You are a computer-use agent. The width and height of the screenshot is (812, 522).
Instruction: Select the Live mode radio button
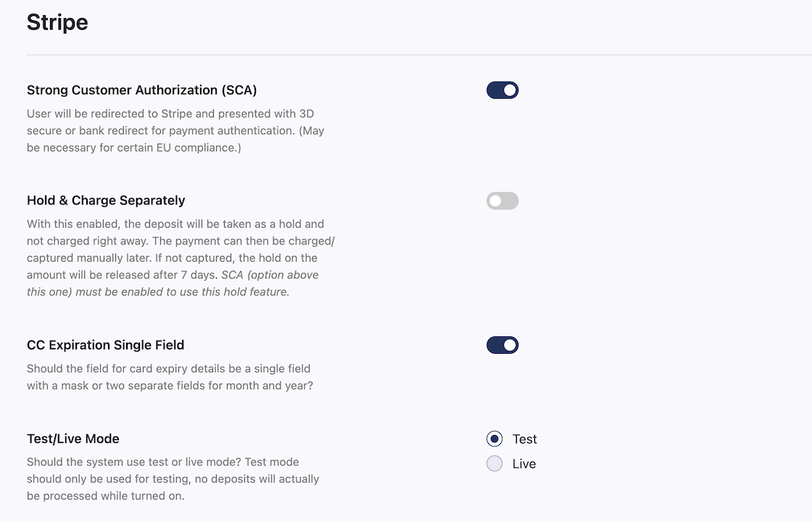pyautogui.click(x=494, y=463)
